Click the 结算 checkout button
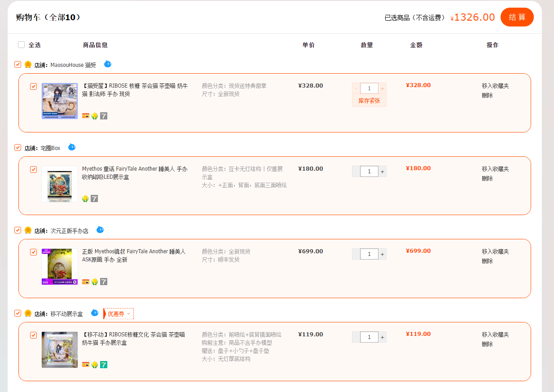Image resolution: width=554 pixels, height=392 pixels. click(x=517, y=17)
